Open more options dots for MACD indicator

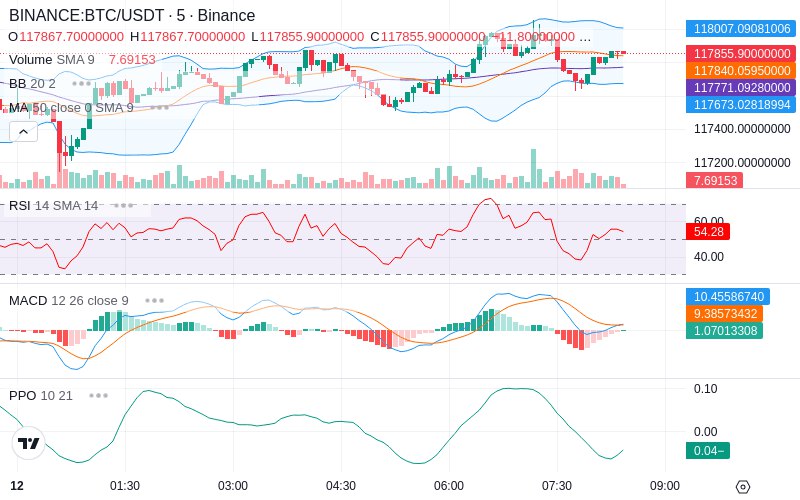(154, 301)
